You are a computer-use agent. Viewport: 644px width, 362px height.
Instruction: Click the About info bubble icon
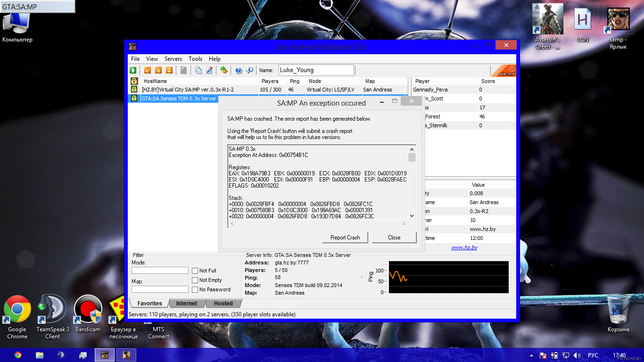coord(250,70)
